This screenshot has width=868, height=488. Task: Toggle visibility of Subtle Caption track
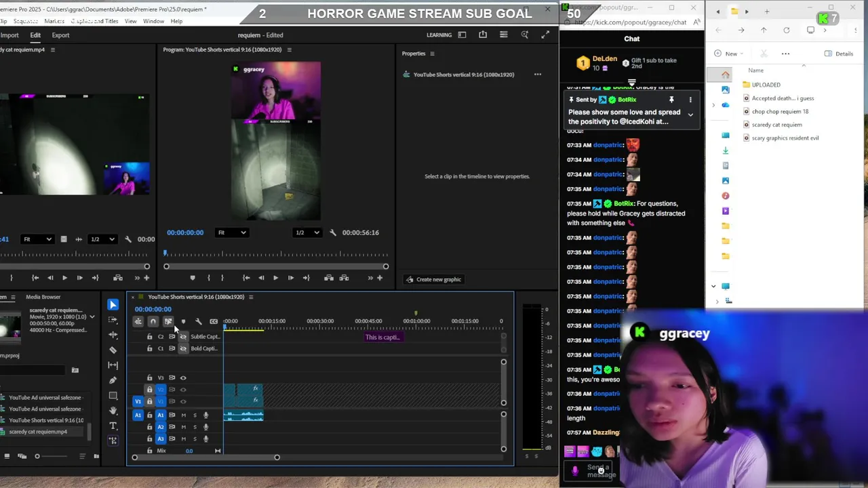(183, 337)
